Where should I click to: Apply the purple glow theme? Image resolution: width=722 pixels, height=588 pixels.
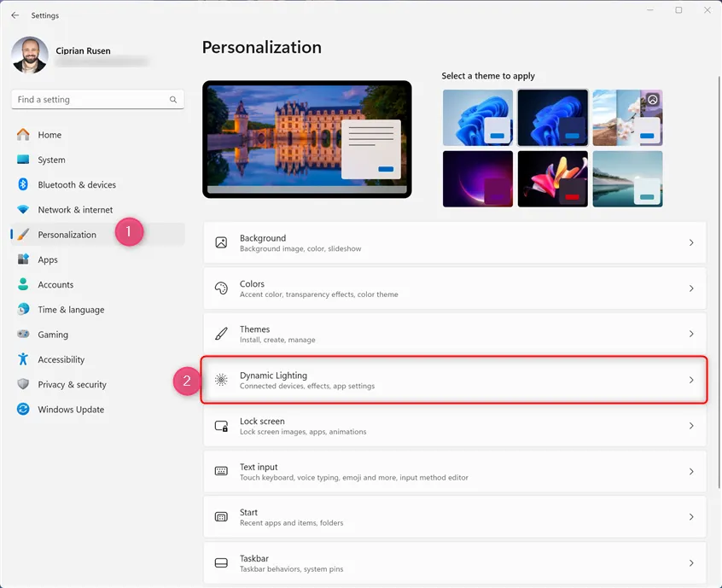pos(478,178)
